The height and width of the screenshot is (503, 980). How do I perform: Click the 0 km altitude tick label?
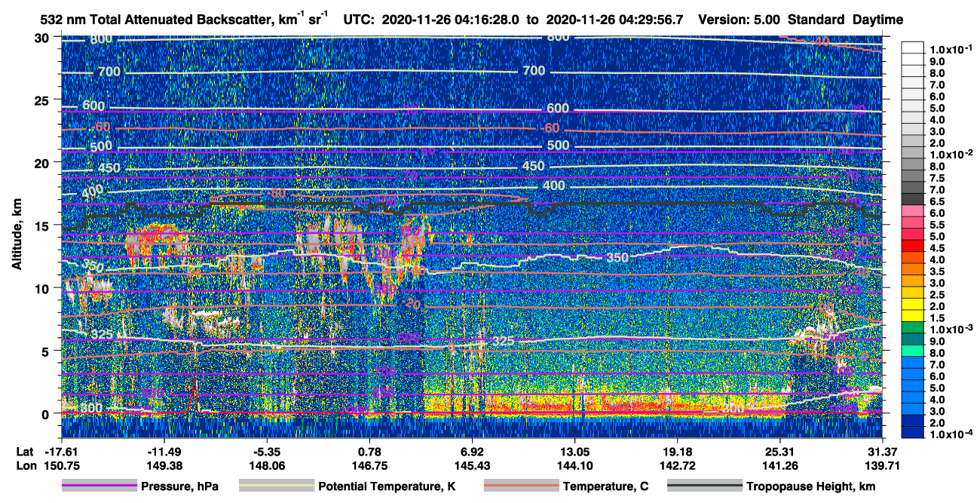46,413
